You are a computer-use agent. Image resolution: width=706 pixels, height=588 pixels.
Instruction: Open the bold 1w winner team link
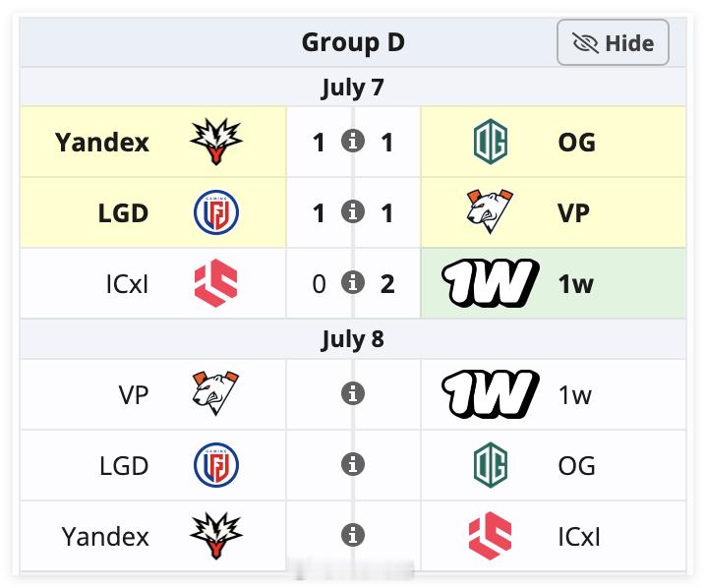(576, 283)
